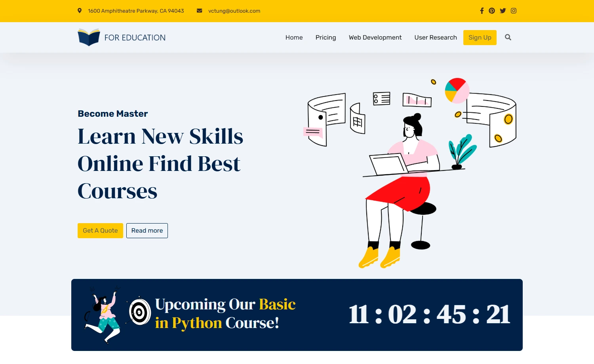Click the Sign Up button
This screenshot has height=364, width=594.
click(480, 38)
